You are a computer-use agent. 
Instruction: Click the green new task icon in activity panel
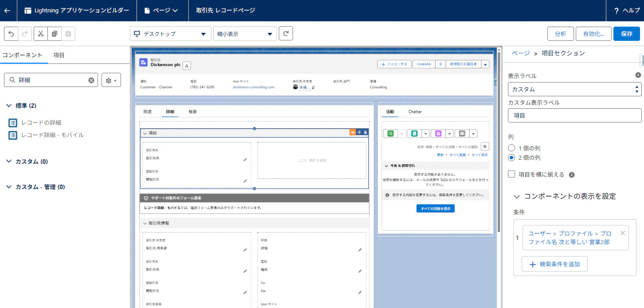(x=390, y=134)
